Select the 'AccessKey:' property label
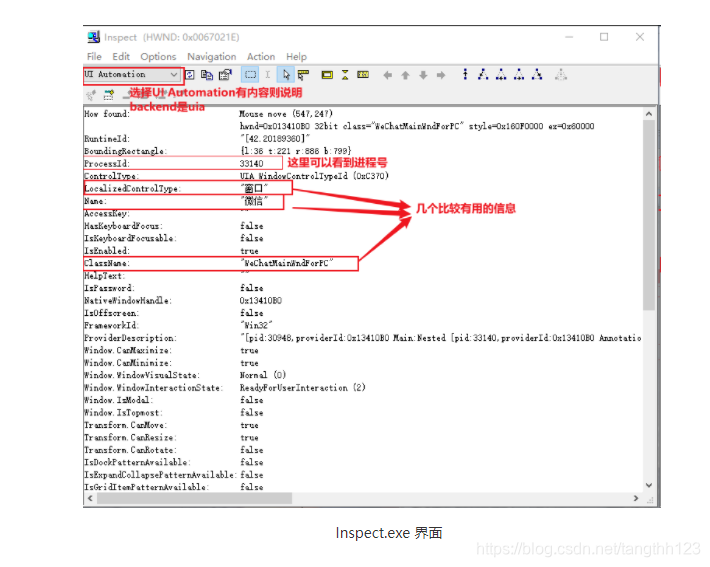 pos(107,213)
